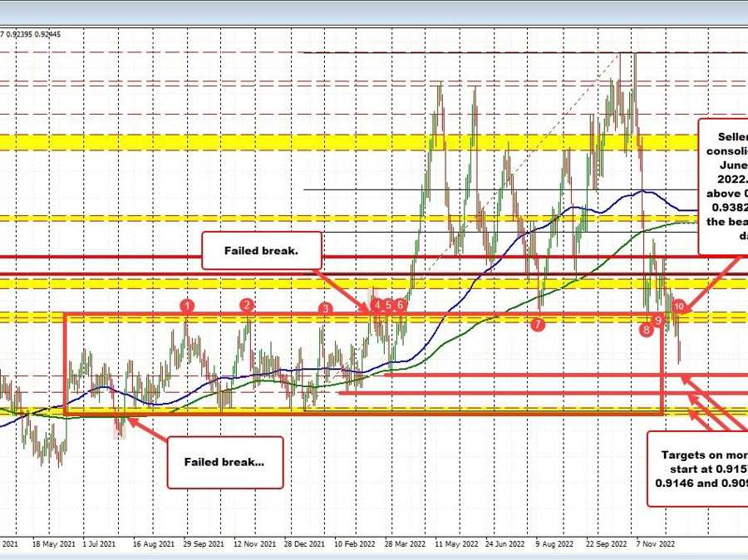Viewport: 748px width, 560px height.
Task: Select red circle marker number 9
Action: click(658, 320)
